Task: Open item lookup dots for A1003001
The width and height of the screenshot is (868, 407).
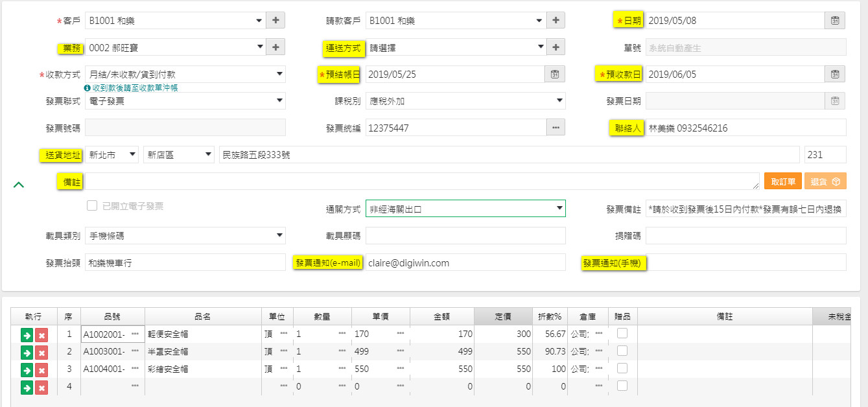Action: [135, 351]
